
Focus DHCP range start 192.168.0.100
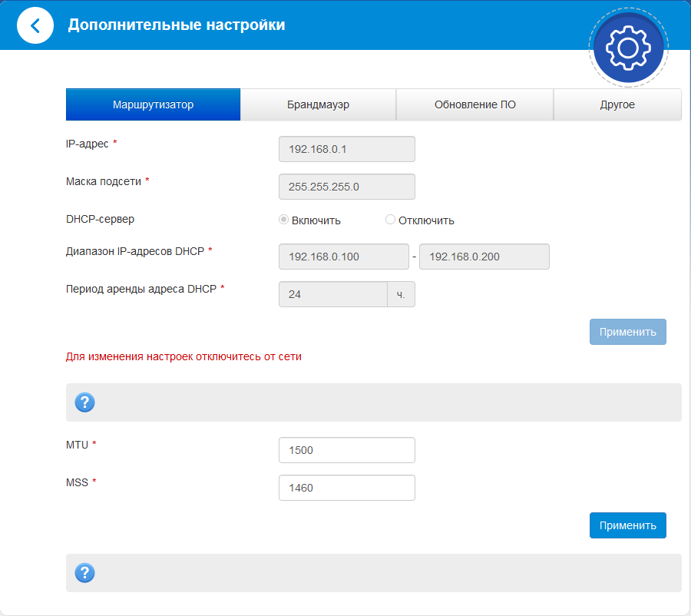coord(344,257)
